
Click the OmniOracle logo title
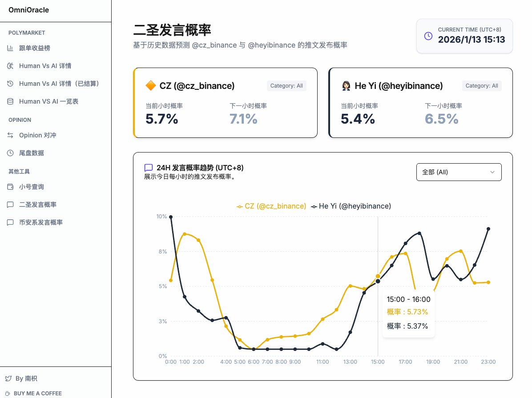pos(29,10)
